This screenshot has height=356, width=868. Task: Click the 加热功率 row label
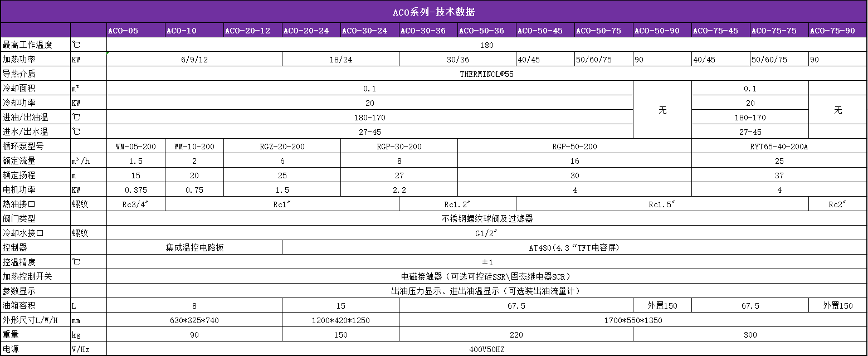click(23, 59)
